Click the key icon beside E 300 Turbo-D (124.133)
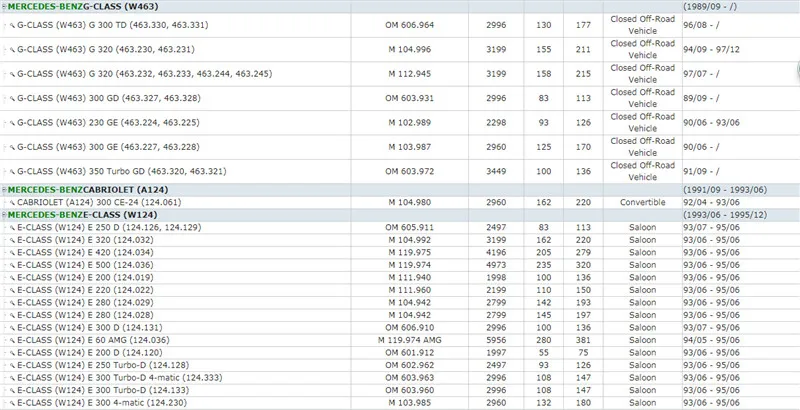Viewport: 800px width, 410px height. 12,390
